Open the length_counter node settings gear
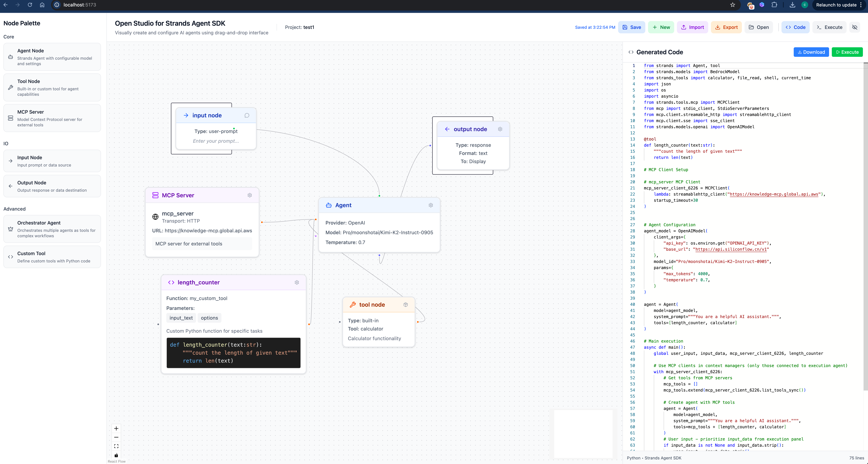The width and height of the screenshot is (868, 464). [297, 282]
